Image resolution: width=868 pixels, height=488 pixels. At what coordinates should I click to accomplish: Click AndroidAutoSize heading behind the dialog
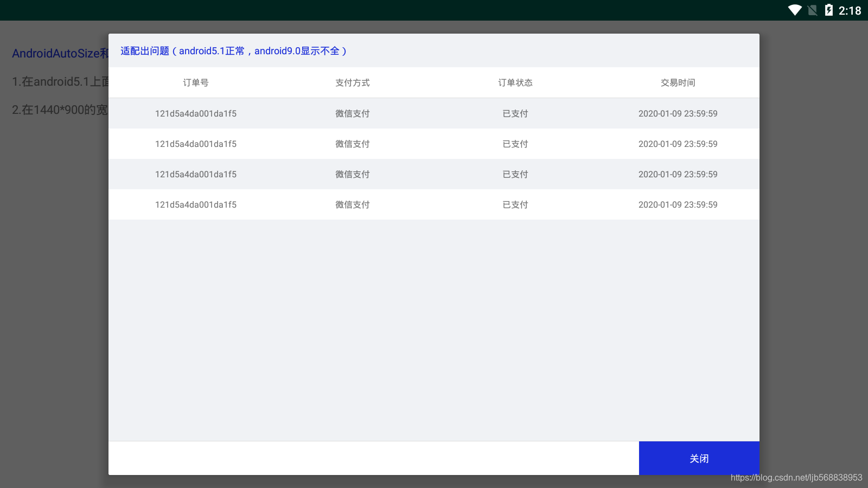coord(60,53)
